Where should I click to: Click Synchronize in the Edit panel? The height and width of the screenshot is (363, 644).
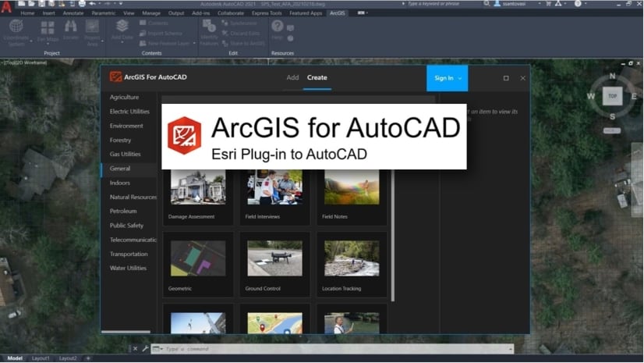tap(239, 23)
